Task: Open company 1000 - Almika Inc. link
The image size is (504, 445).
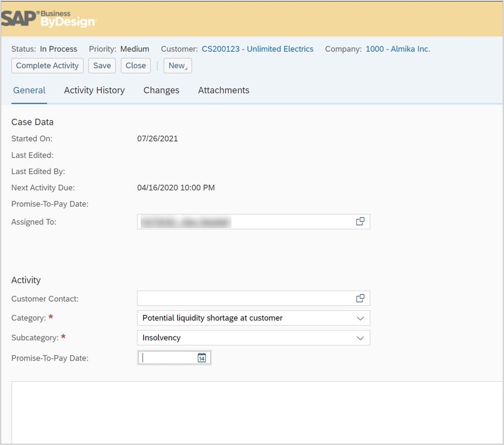Action: (398, 49)
